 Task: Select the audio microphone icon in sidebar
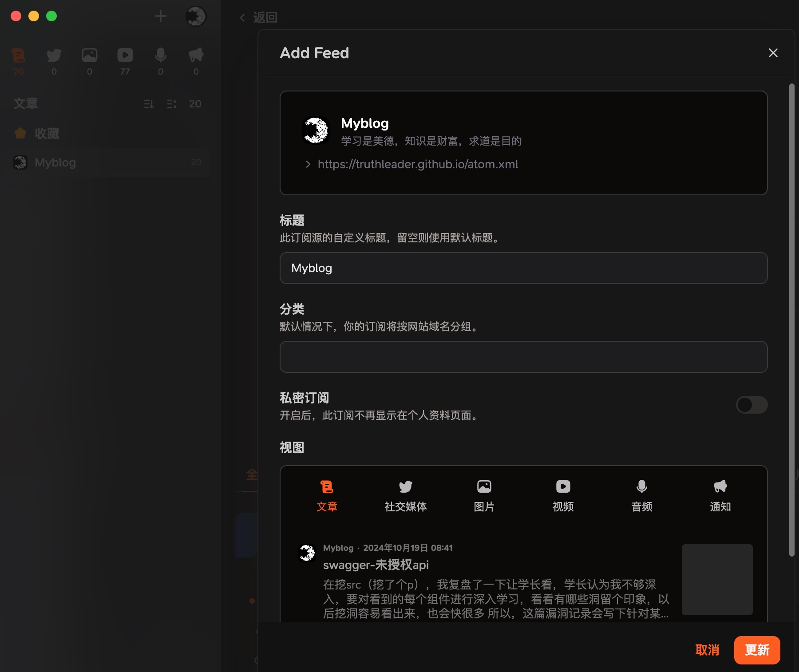(160, 55)
